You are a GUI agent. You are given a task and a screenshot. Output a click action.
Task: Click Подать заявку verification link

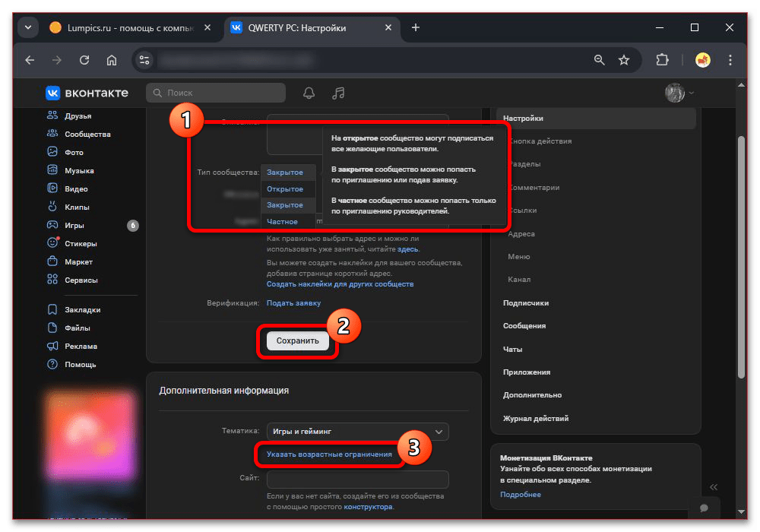tap(293, 302)
